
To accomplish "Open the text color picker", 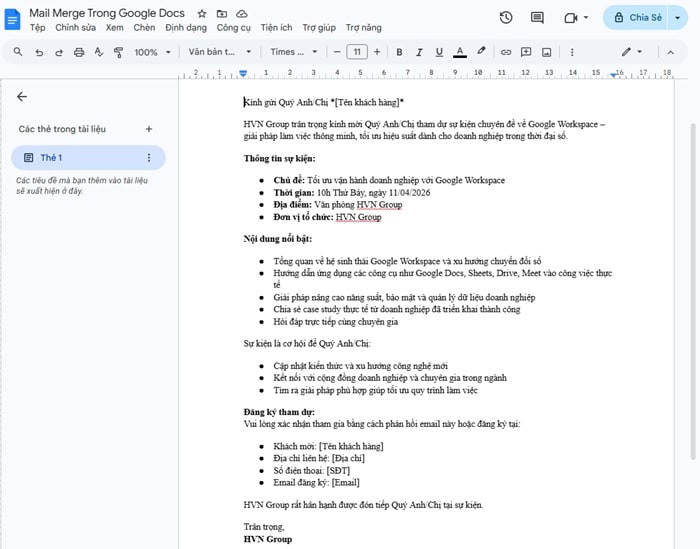I will pyautogui.click(x=460, y=52).
